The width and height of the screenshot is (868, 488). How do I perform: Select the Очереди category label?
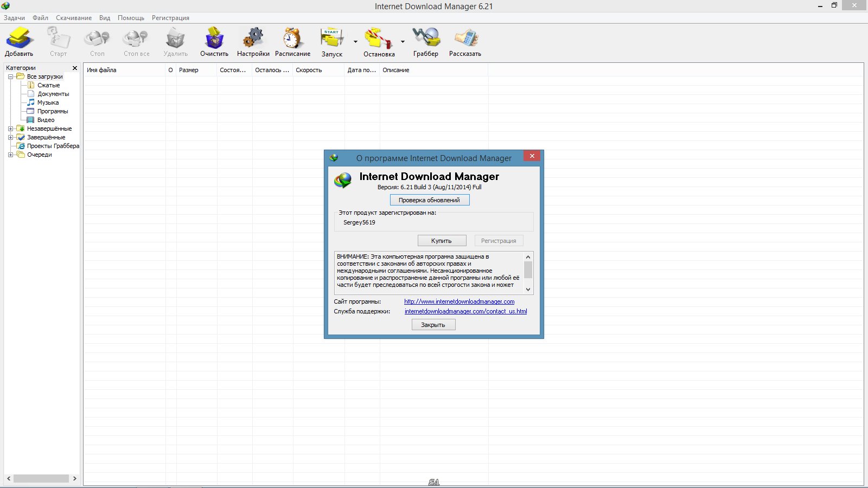pos(40,155)
